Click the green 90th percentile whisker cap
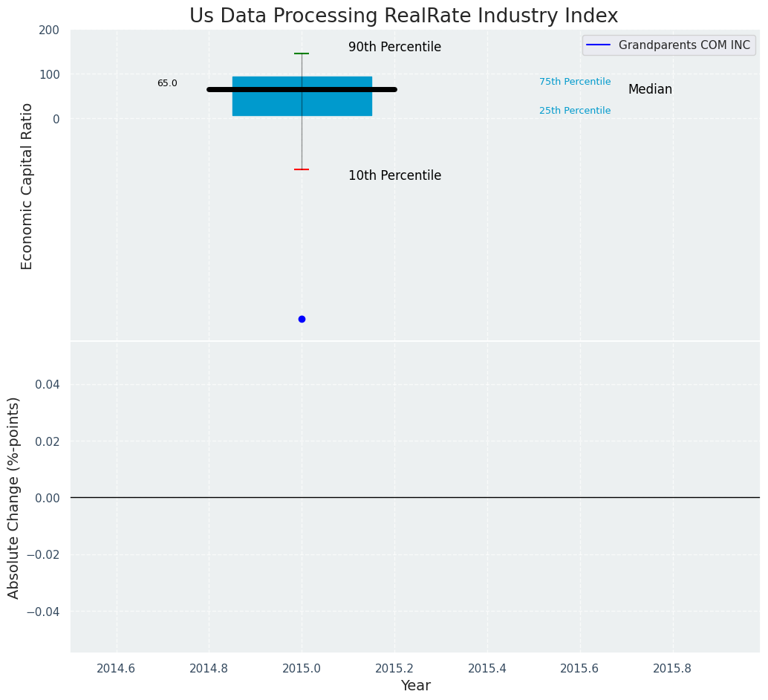This screenshot has height=700, width=768. tap(302, 54)
